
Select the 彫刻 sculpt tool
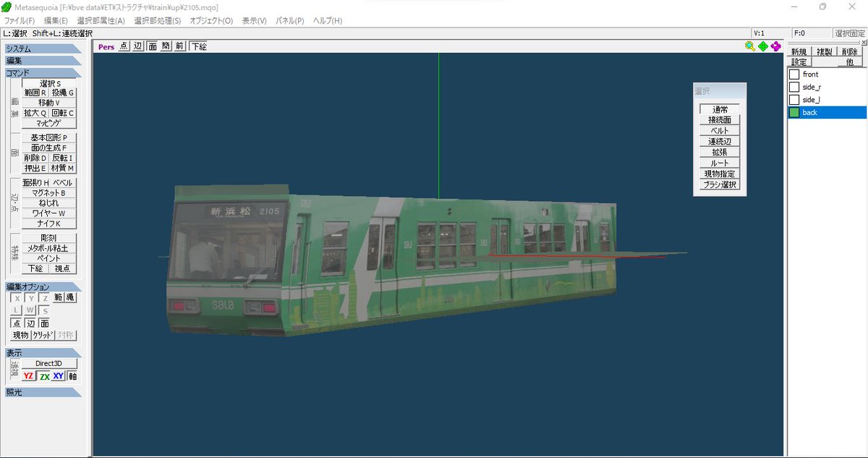tap(49, 238)
